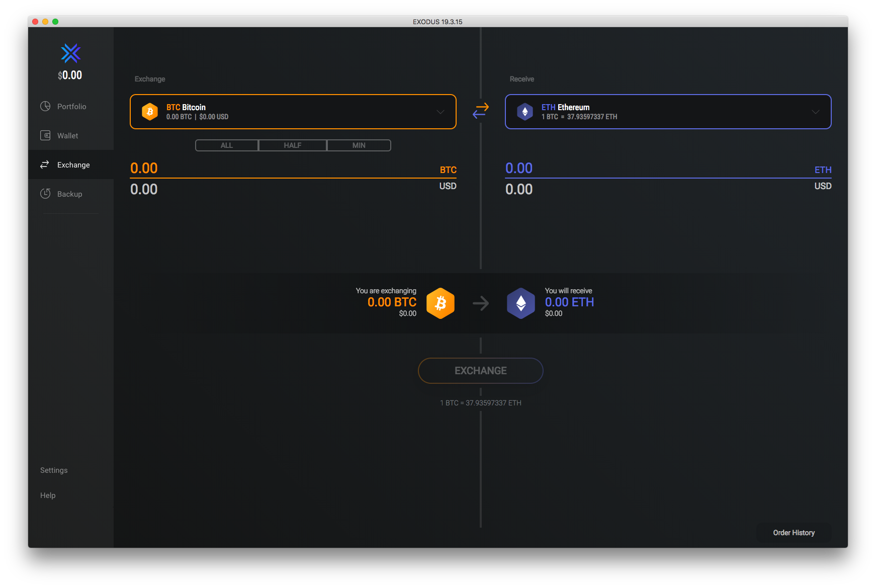
Task: Click the window title EXODUS 19.3.15
Action: point(437,22)
